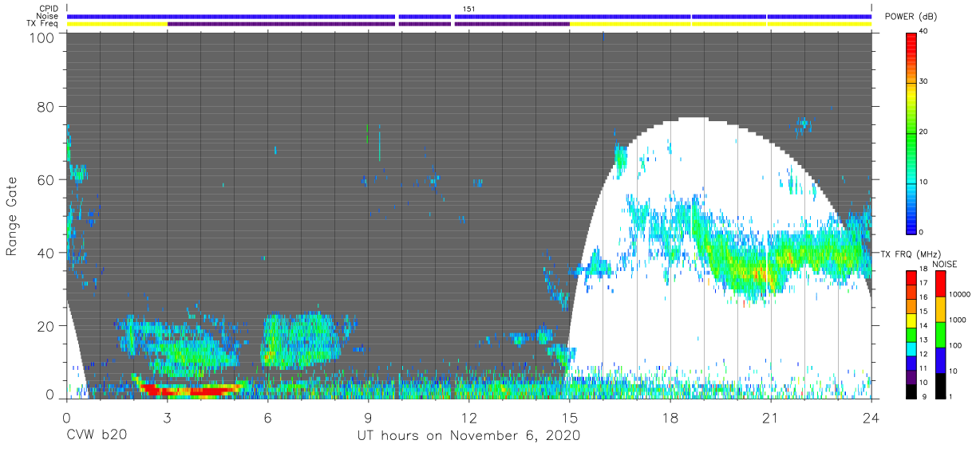Click the "TX Freq" row label at top left

[x=44, y=24]
